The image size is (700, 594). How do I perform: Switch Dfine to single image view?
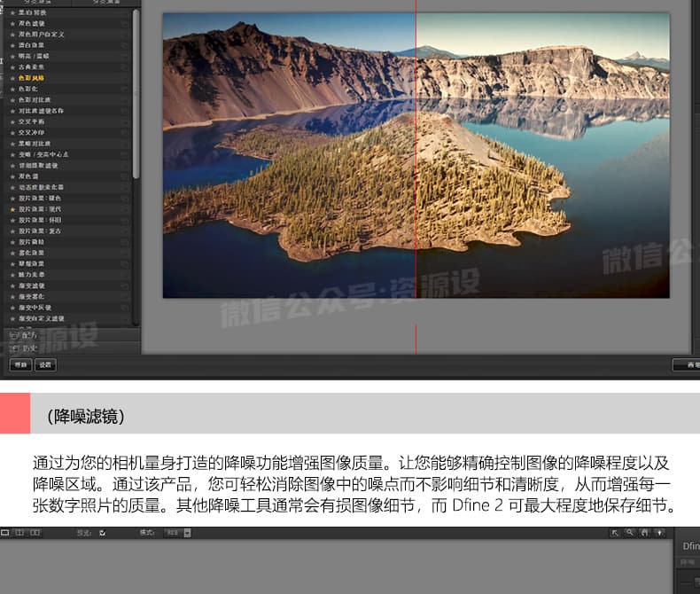(x=5, y=532)
